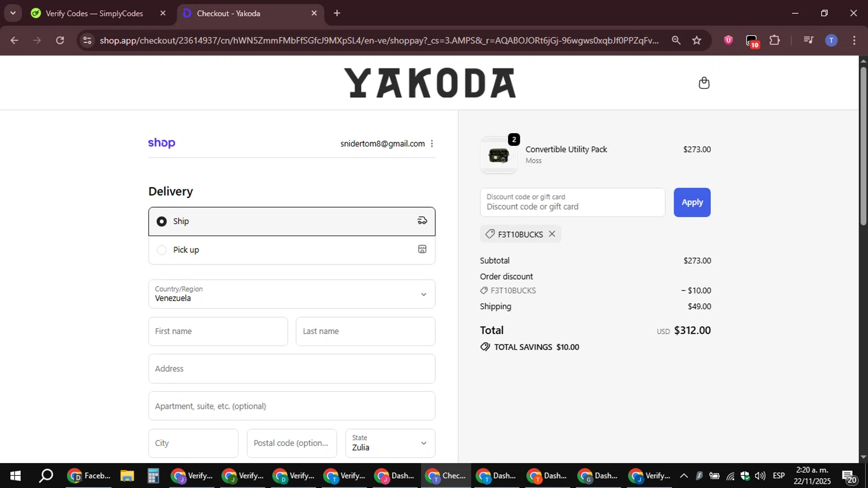
Task: Close the Verify Codes tab
Action: pos(163,13)
